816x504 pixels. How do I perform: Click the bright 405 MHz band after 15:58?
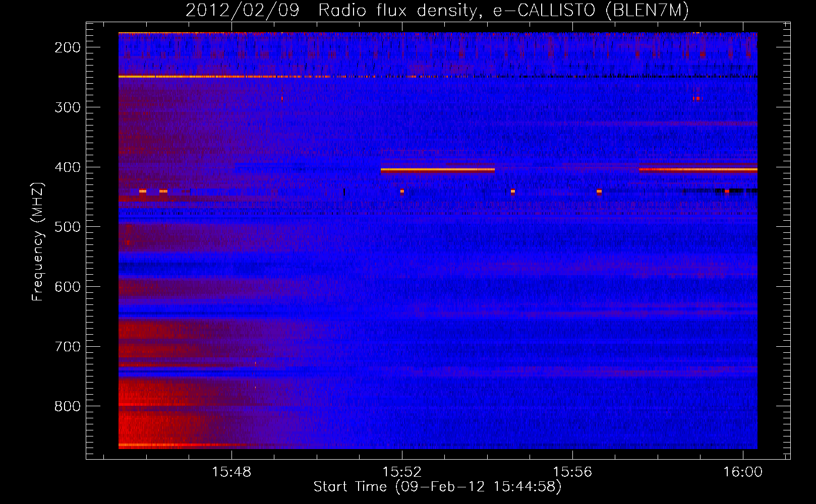[x=698, y=170]
